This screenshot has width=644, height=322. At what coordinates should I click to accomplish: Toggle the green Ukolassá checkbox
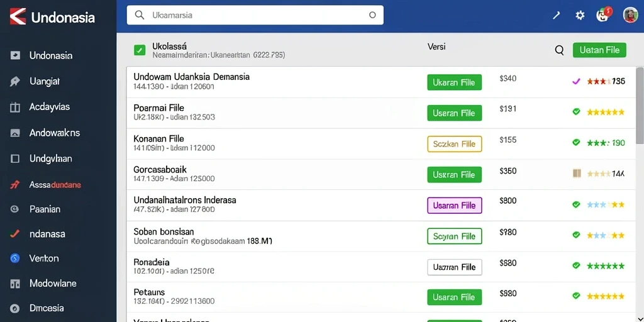(x=140, y=50)
